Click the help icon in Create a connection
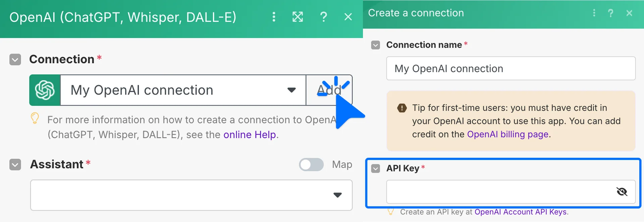 click(610, 13)
